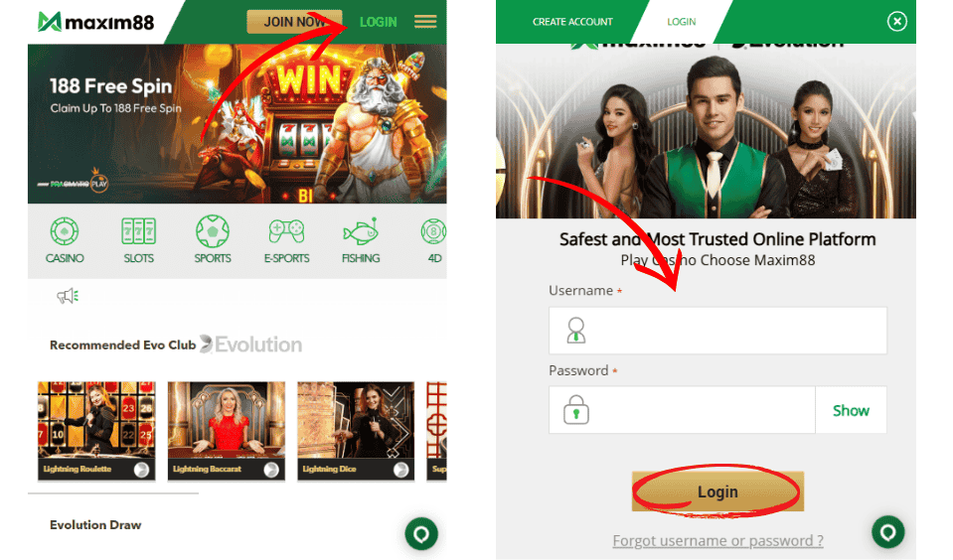Screen dimensions: 953x560
Task: Play Lightning Baccarat arrow icon
Action: pos(271,470)
